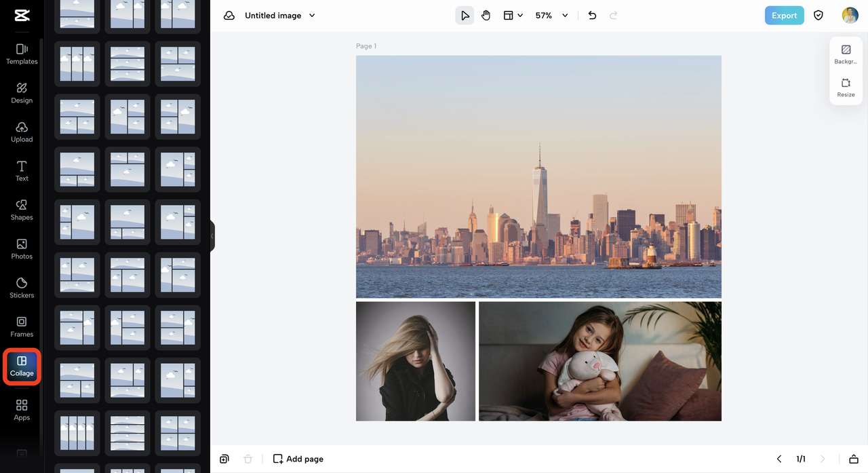Select the Text tool in sidebar
The image size is (868, 473).
[x=22, y=171]
